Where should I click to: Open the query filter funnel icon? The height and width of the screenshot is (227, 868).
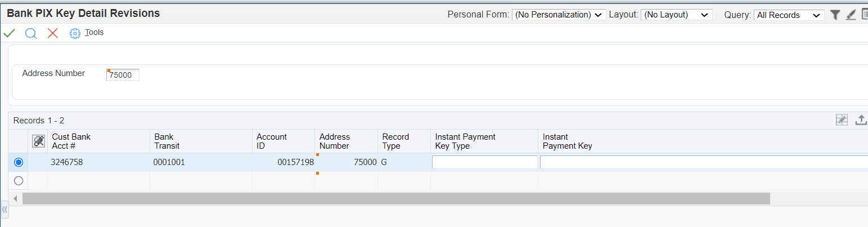pyautogui.click(x=835, y=15)
